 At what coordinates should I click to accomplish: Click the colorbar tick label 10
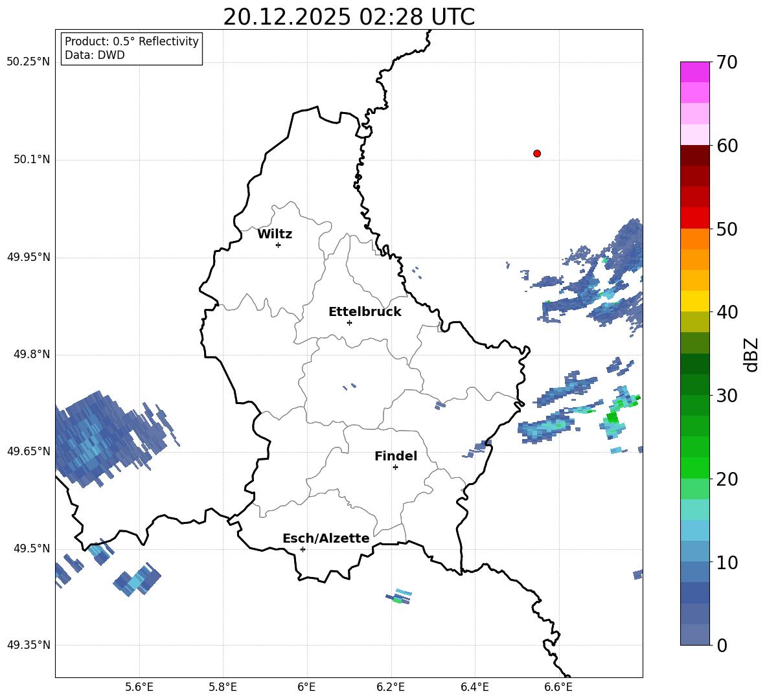pyautogui.click(x=727, y=562)
